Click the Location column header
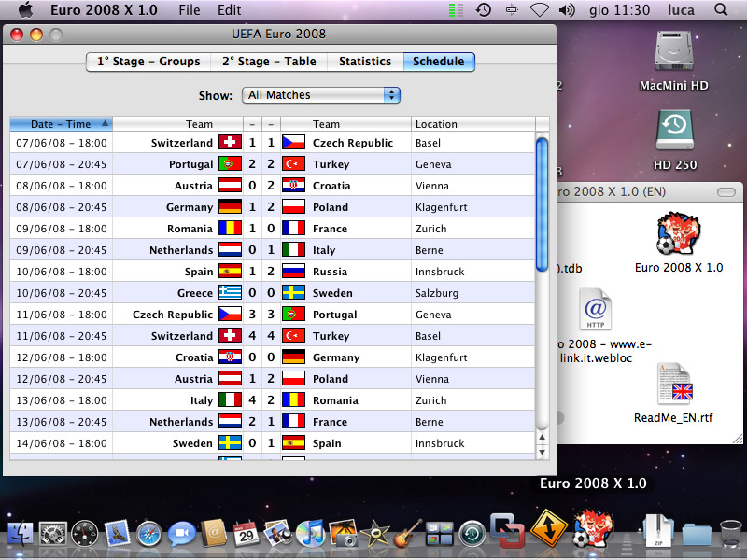This screenshot has height=560, width=747. coord(473,124)
